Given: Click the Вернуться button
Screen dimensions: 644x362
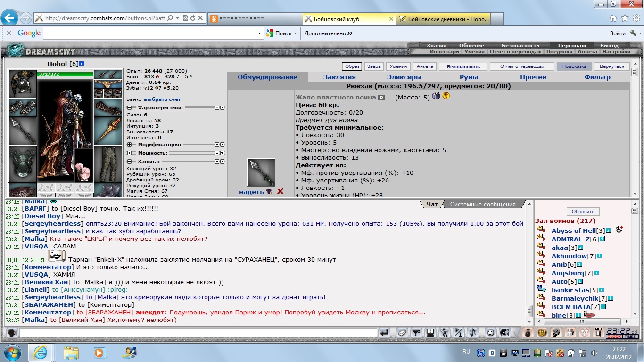Looking at the screenshot, I should pyautogui.click(x=612, y=66).
